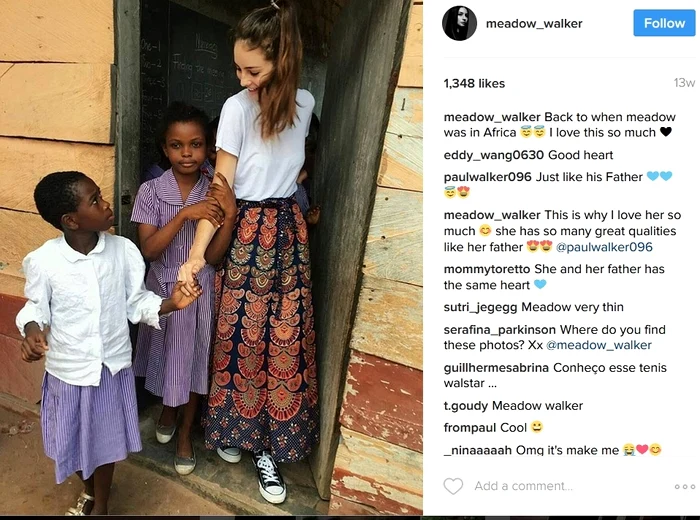Open mommytoretto commenter profile
Viewport: 700px width, 520px height.
487,269
